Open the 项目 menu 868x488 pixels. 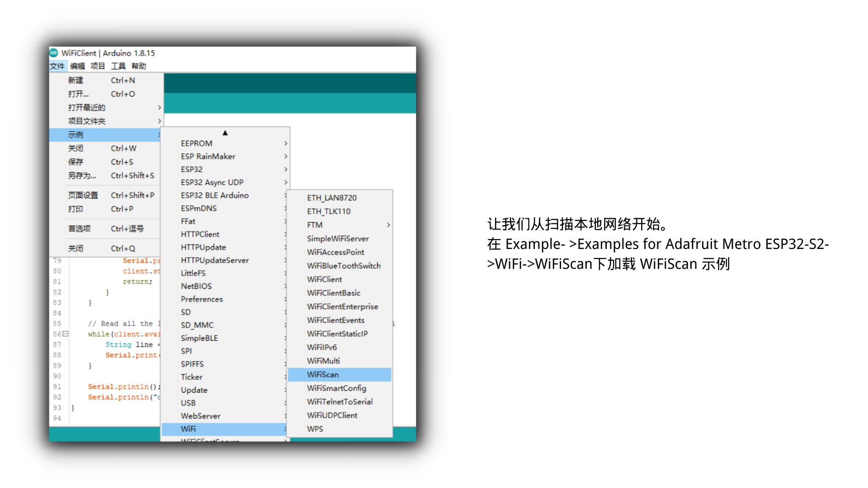(x=98, y=66)
